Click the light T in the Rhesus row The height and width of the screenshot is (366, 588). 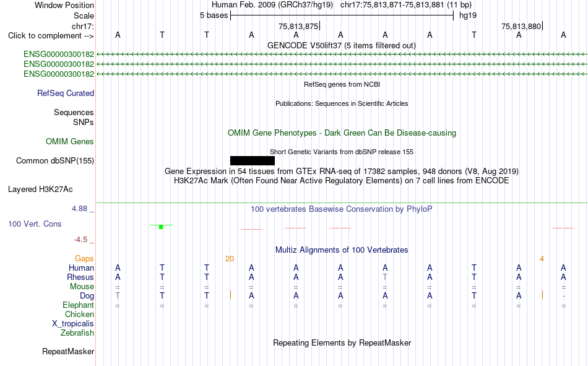click(385, 277)
